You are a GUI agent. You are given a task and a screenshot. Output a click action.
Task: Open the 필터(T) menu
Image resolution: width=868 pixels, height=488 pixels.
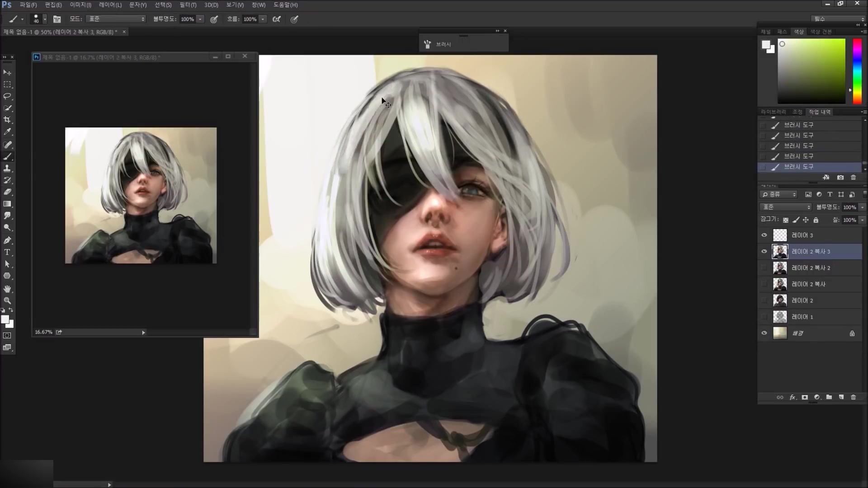click(188, 5)
